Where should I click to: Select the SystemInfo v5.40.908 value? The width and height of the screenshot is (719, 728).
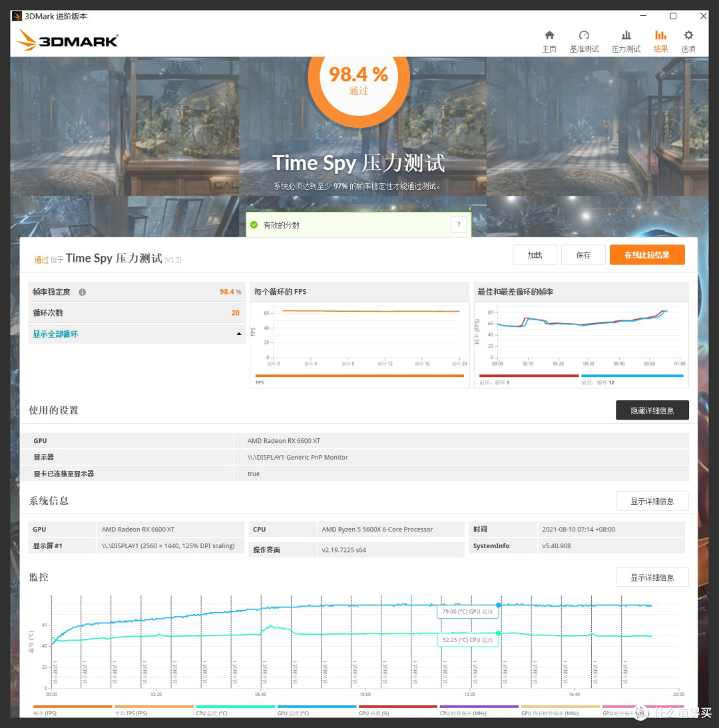pos(556,546)
